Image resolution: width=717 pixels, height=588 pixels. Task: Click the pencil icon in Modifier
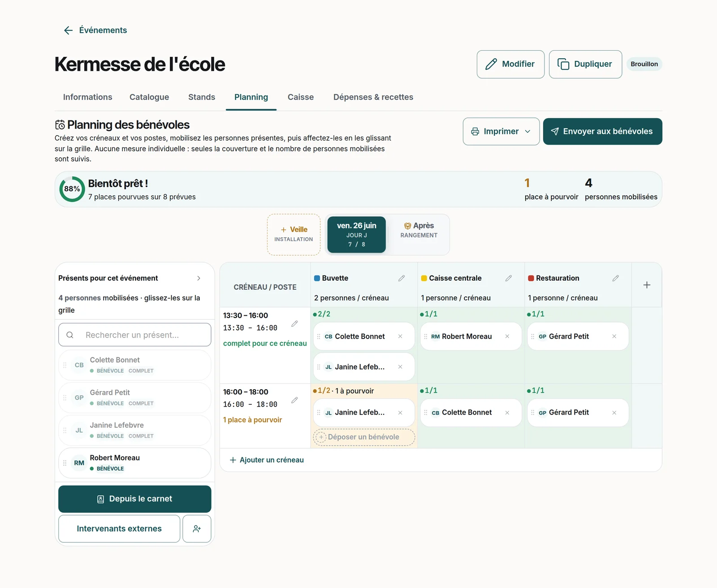click(x=491, y=64)
